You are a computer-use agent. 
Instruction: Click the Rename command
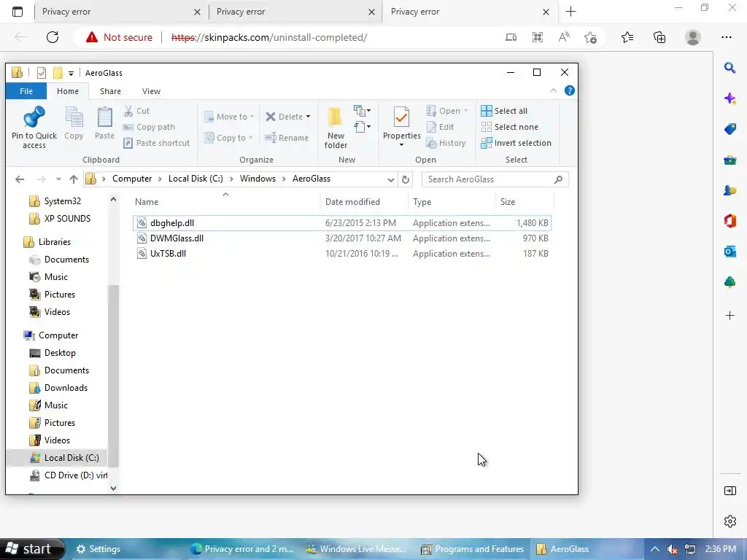[287, 138]
